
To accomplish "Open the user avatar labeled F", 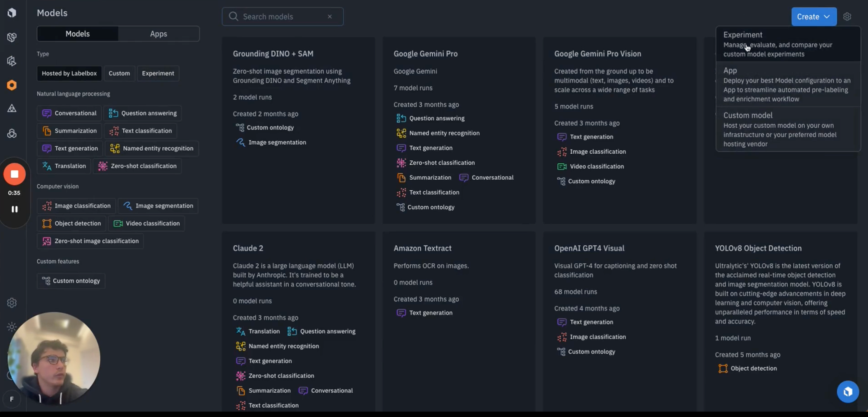I will pos(12,399).
